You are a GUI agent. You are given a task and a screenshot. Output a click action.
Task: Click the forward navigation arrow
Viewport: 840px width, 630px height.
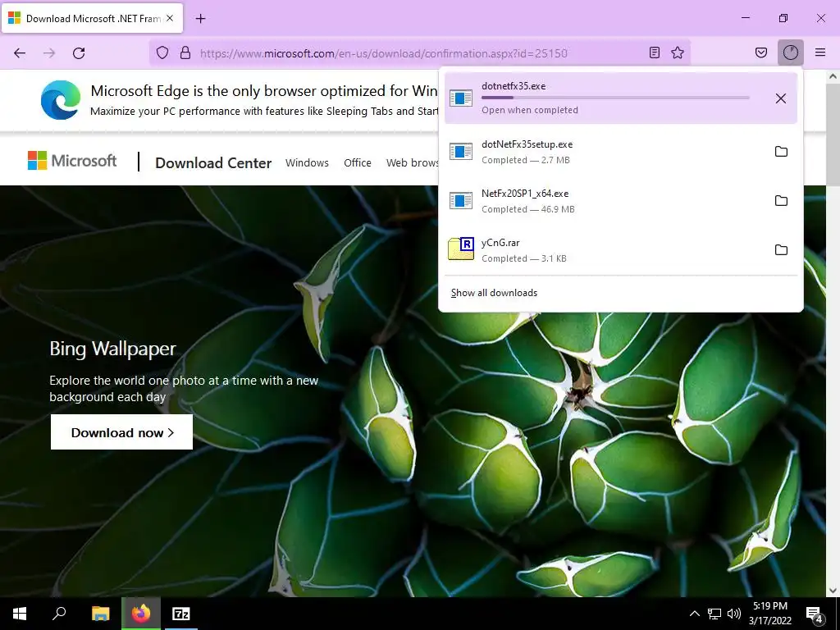pyautogui.click(x=49, y=53)
